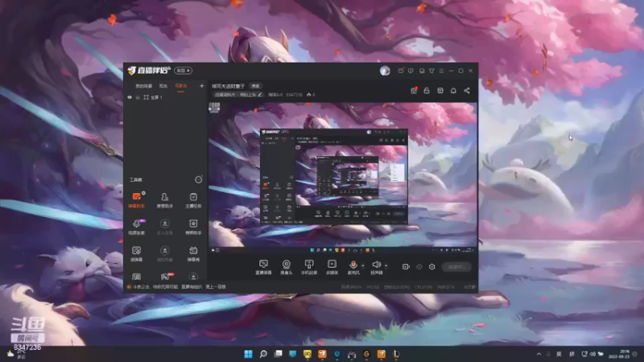Open the notification bell icon
This screenshot has height=362, width=644.
pyautogui.click(x=453, y=91)
